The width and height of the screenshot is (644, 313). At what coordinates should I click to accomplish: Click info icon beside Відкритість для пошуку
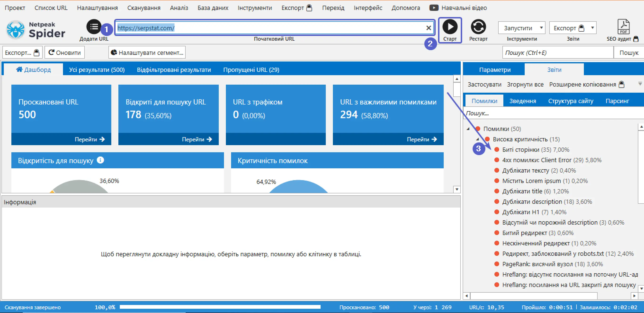pos(100,160)
